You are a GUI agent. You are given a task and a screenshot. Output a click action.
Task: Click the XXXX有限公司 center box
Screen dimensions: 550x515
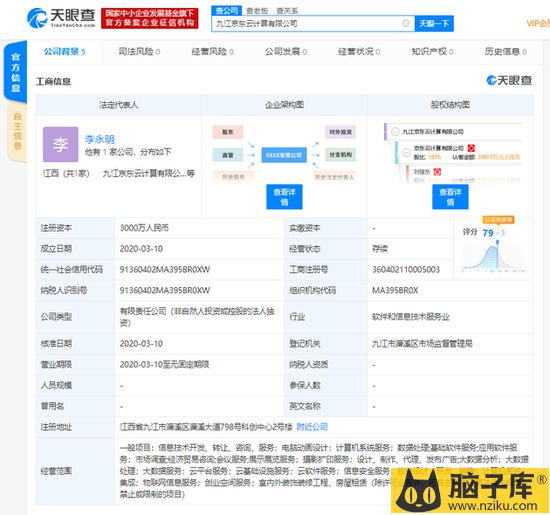tap(284, 155)
